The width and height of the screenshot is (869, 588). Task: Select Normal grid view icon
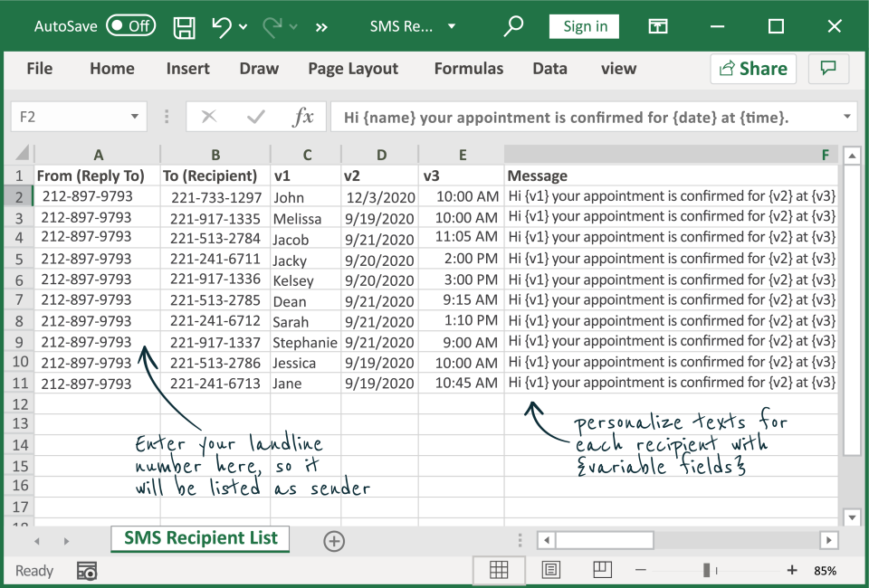pos(499,570)
